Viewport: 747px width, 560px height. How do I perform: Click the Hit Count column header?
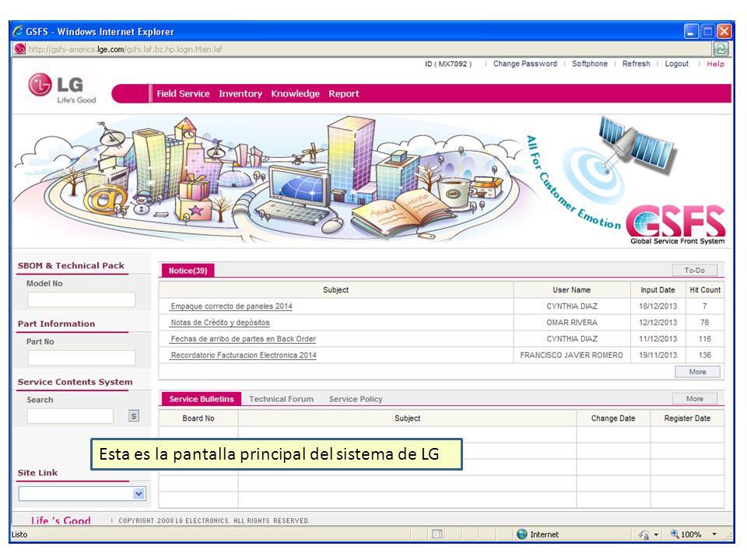coord(705,289)
